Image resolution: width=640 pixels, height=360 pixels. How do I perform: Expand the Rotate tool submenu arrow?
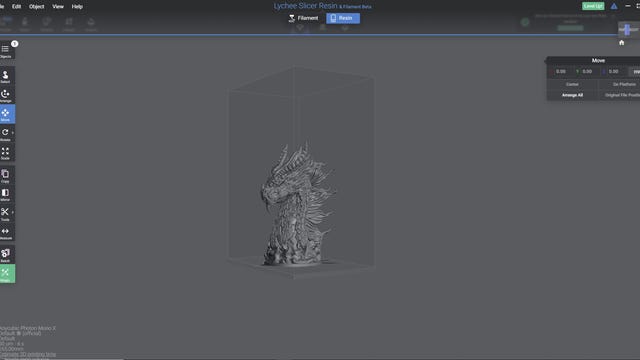(x=13, y=133)
